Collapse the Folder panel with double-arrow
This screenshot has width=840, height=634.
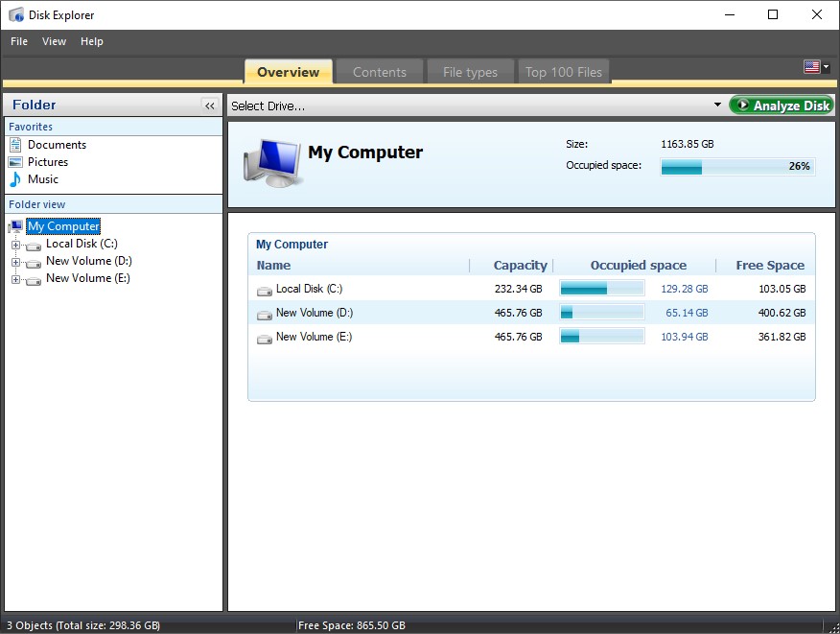pyautogui.click(x=209, y=106)
